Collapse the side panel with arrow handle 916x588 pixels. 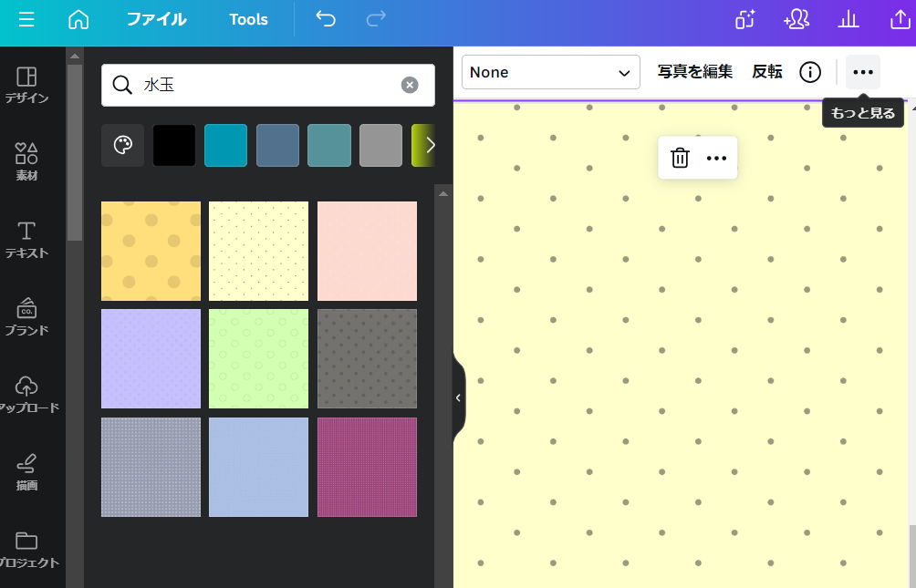459,397
